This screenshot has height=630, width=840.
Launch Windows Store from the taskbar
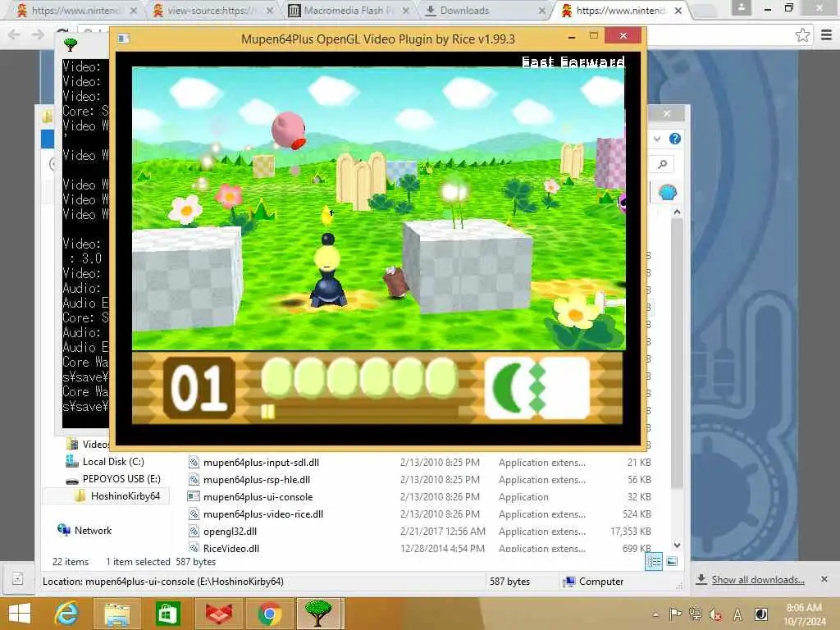[167, 614]
